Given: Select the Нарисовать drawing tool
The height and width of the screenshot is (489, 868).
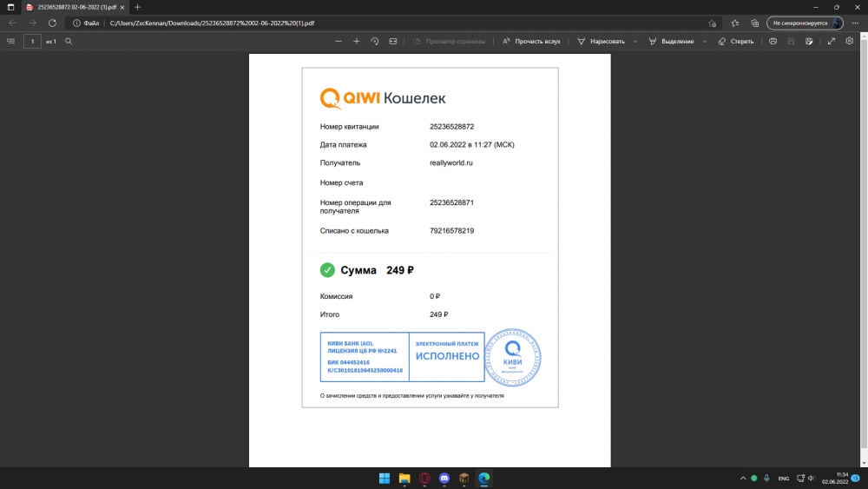Looking at the screenshot, I should 602,41.
